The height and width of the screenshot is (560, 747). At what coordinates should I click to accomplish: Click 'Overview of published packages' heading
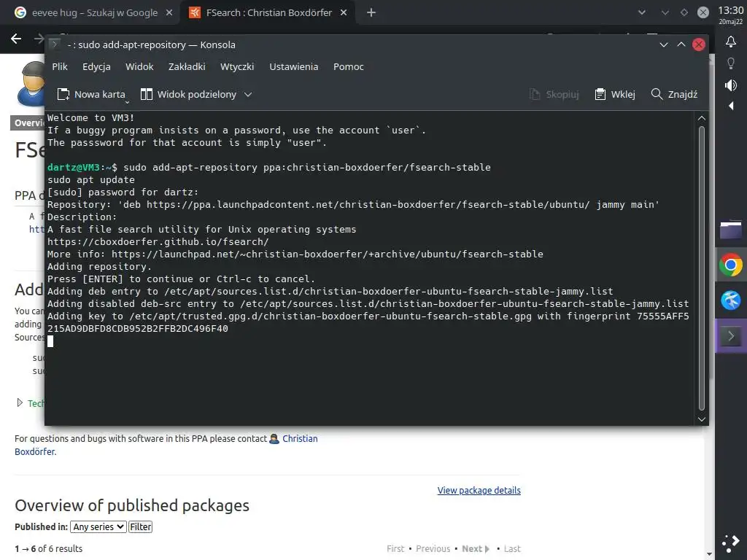(132, 505)
